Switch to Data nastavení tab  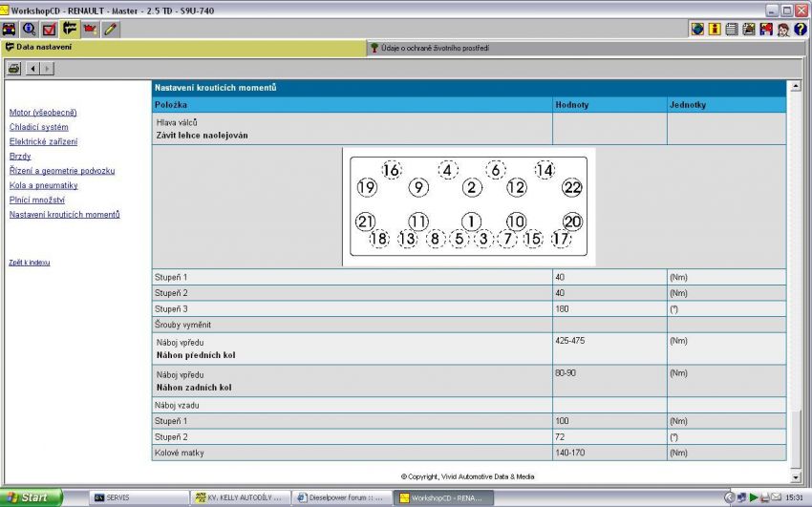(183, 48)
